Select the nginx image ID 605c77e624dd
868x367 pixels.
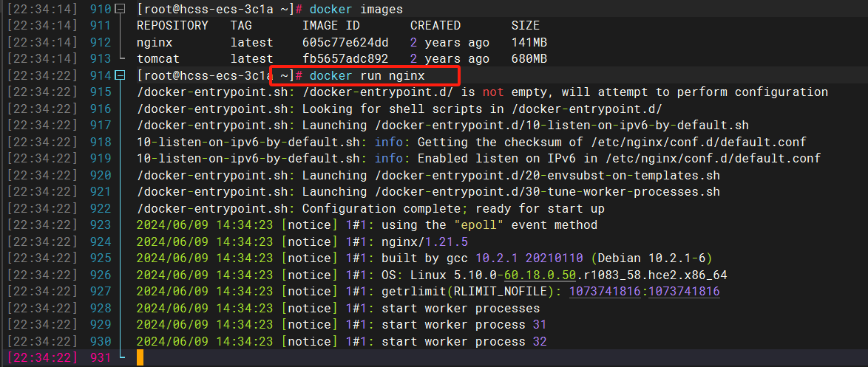point(345,43)
